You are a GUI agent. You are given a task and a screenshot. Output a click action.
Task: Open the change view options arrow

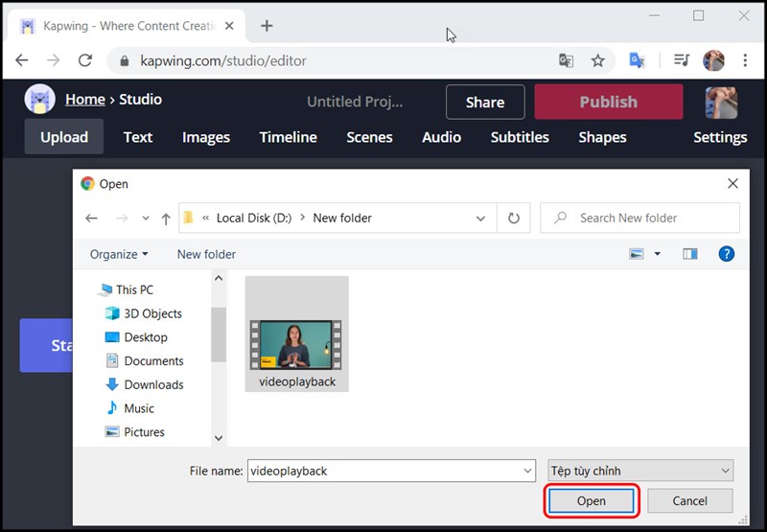pyautogui.click(x=658, y=254)
